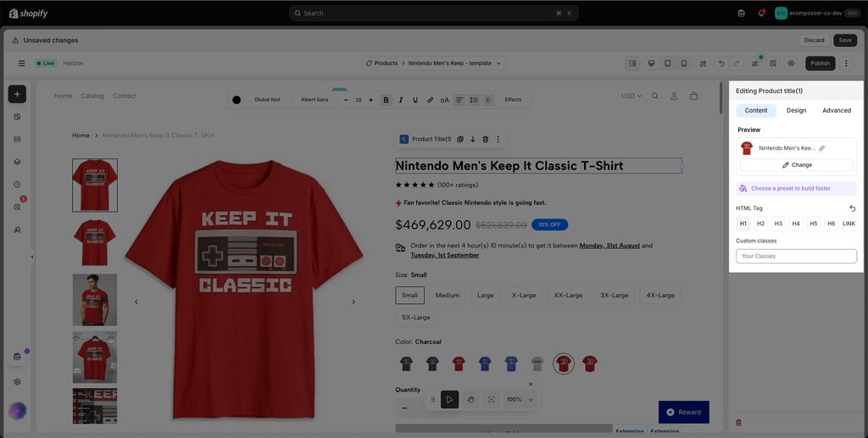Click the Shopify notifications bell
Screen dimensions: 868x438
(x=761, y=14)
